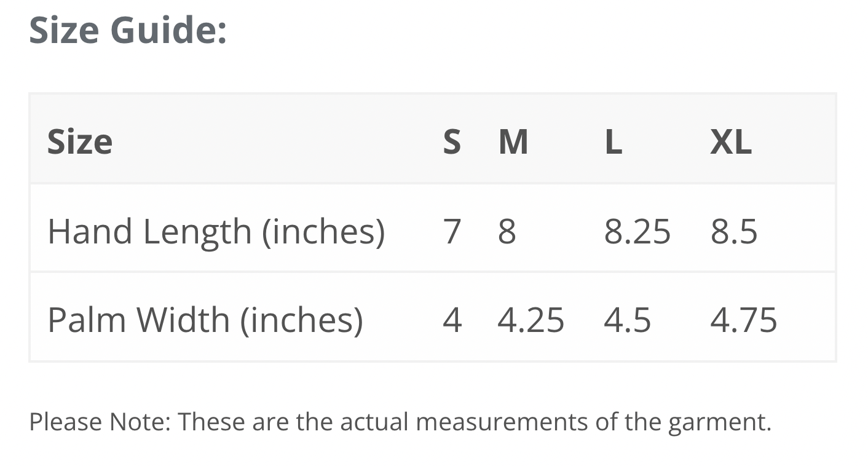Screen dimensions: 868x466
Task: Click the hand length value 7
Action: (x=452, y=232)
